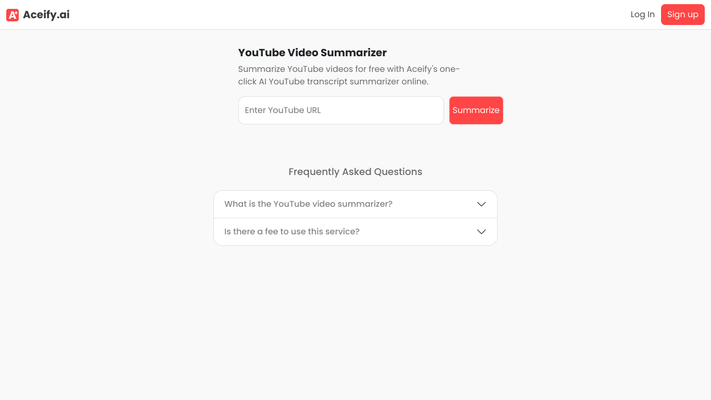Expand chevron beside the service fee question
The height and width of the screenshot is (400, 711).
(481, 232)
